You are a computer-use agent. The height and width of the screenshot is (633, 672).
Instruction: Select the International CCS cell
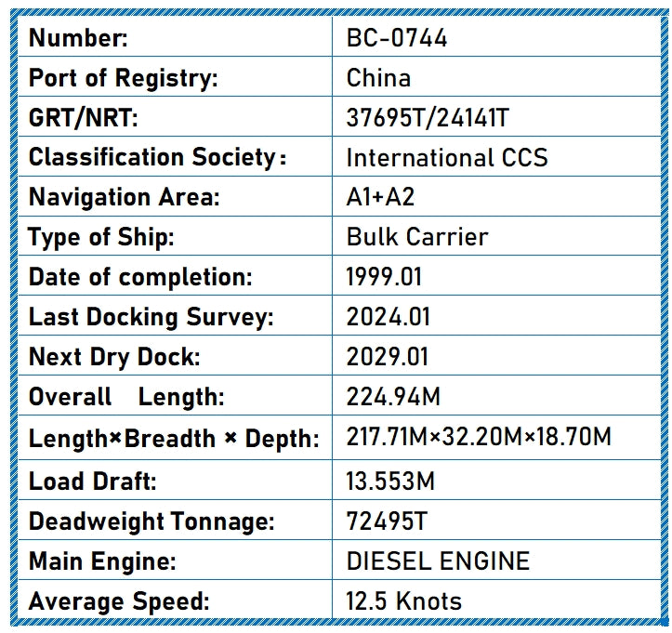coord(447,157)
